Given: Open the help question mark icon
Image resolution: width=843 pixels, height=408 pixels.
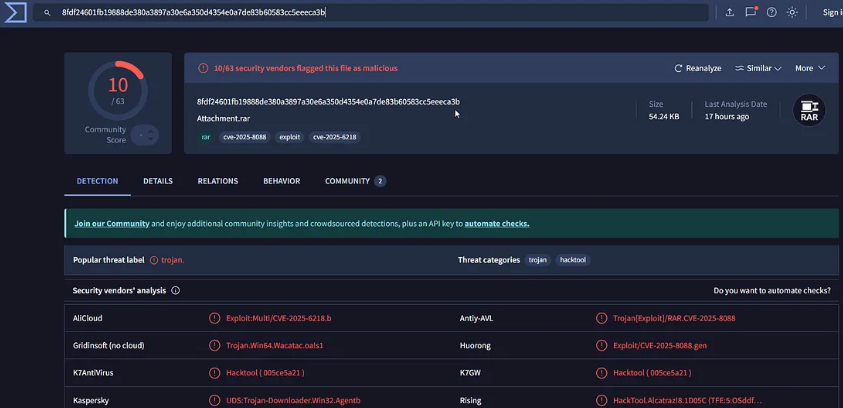Looking at the screenshot, I should pyautogui.click(x=772, y=13).
